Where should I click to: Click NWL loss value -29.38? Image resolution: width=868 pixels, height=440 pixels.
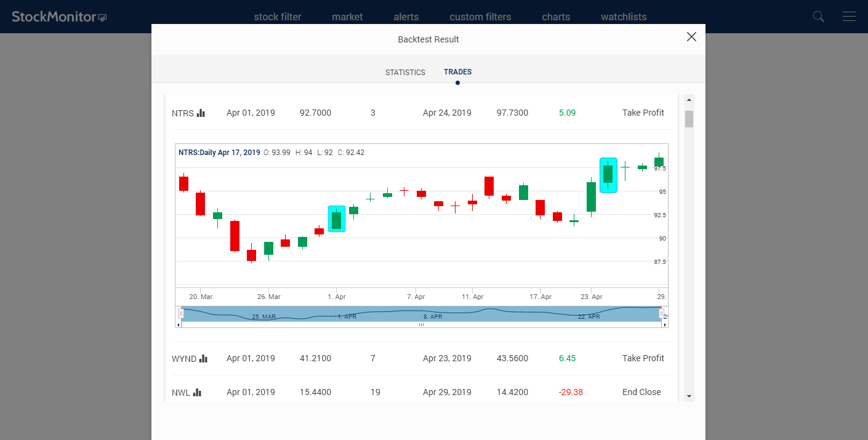point(571,392)
